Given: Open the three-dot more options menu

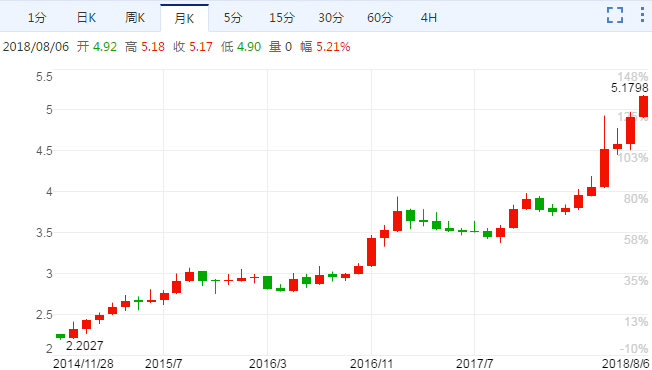Looking at the screenshot, I should pos(642,15).
